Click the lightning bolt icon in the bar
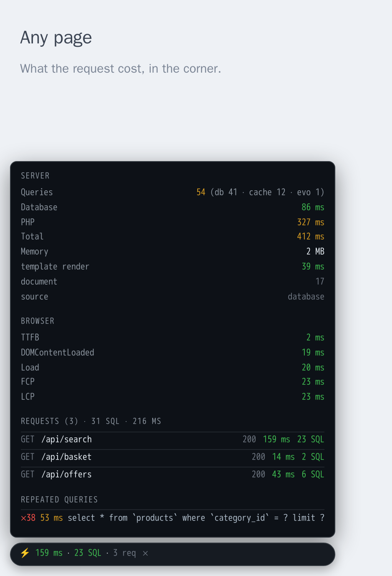The height and width of the screenshot is (576, 392). click(25, 553)
